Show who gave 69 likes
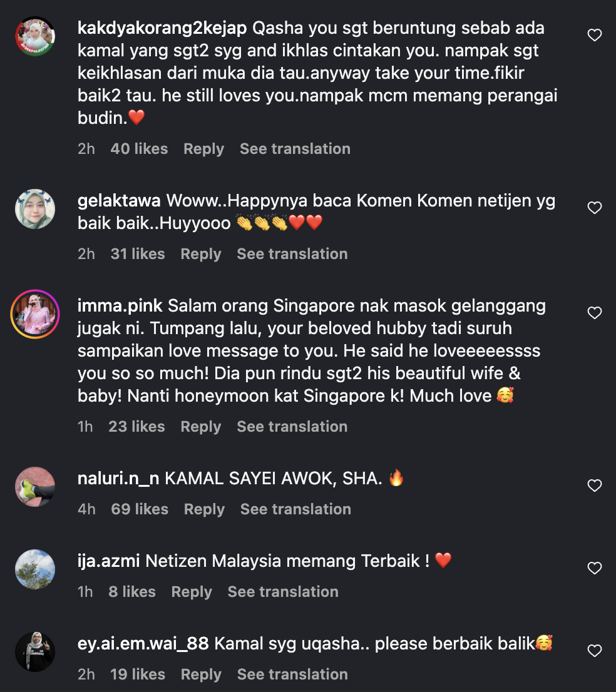This screenshot has height=692, width=616. click(140, 509)
